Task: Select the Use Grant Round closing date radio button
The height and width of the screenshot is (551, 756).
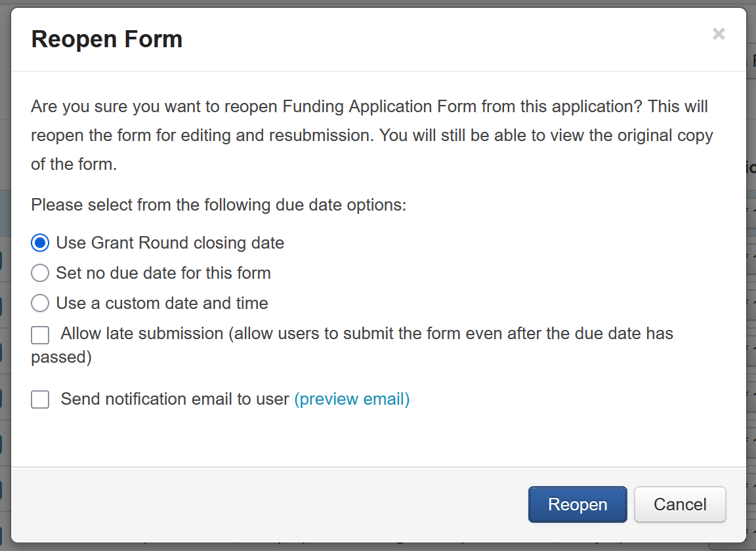Action: 40,243
